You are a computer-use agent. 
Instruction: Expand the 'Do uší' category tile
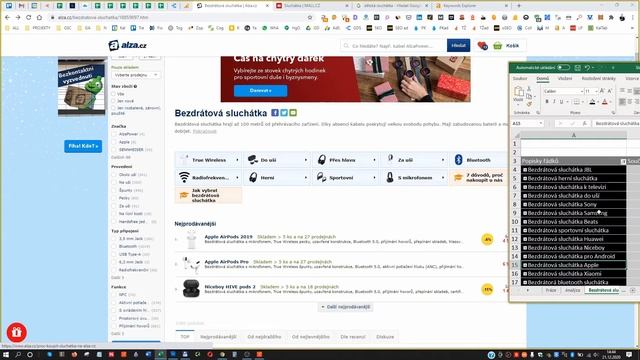click(x=277, y=160)
